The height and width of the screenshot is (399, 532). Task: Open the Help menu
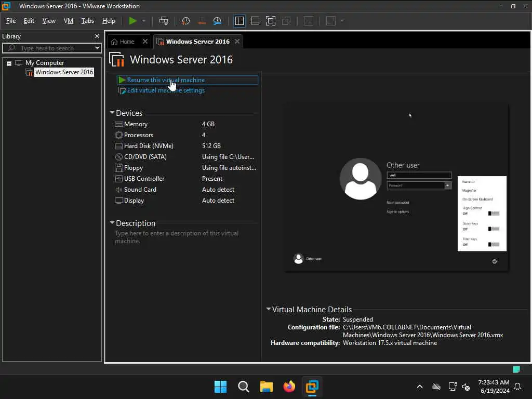tap(109, 21)
